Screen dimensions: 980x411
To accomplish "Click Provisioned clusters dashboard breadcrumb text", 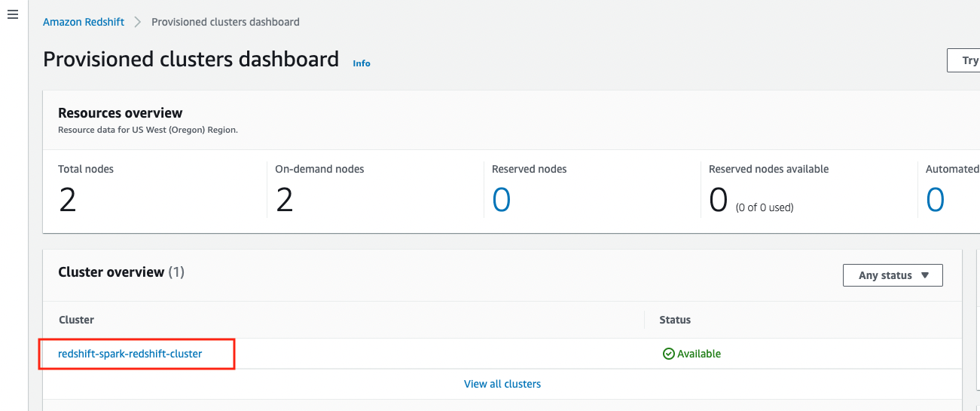I will (x=225, y=22).
